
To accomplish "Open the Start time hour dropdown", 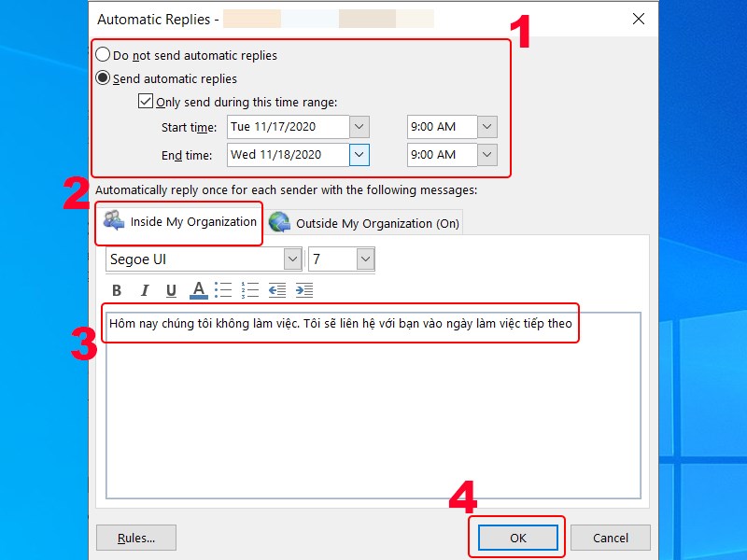I will tap(486, 127).
